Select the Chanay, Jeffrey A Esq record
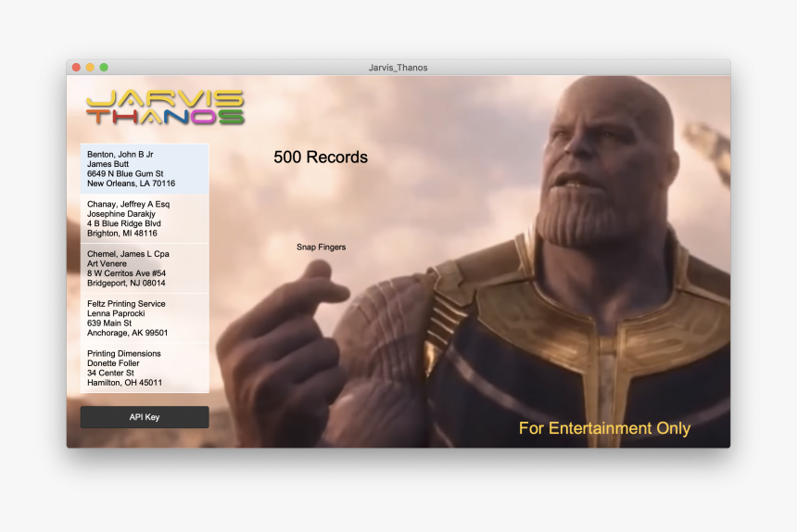The image size is (797, 532). [145, 219]
